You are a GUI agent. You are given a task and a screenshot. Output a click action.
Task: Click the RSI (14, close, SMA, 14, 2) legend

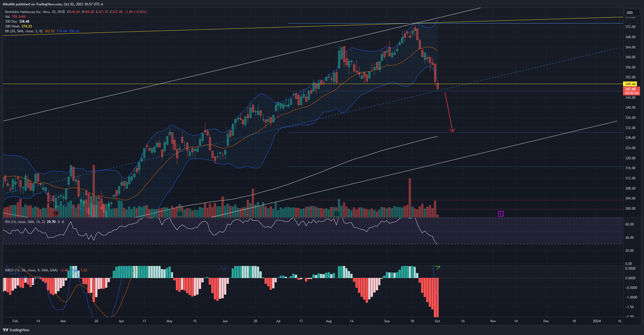(x=25, y=222)
